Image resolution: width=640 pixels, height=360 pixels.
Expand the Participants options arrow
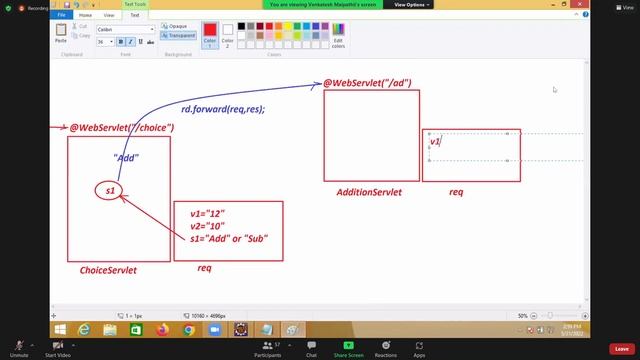(289, 345)
